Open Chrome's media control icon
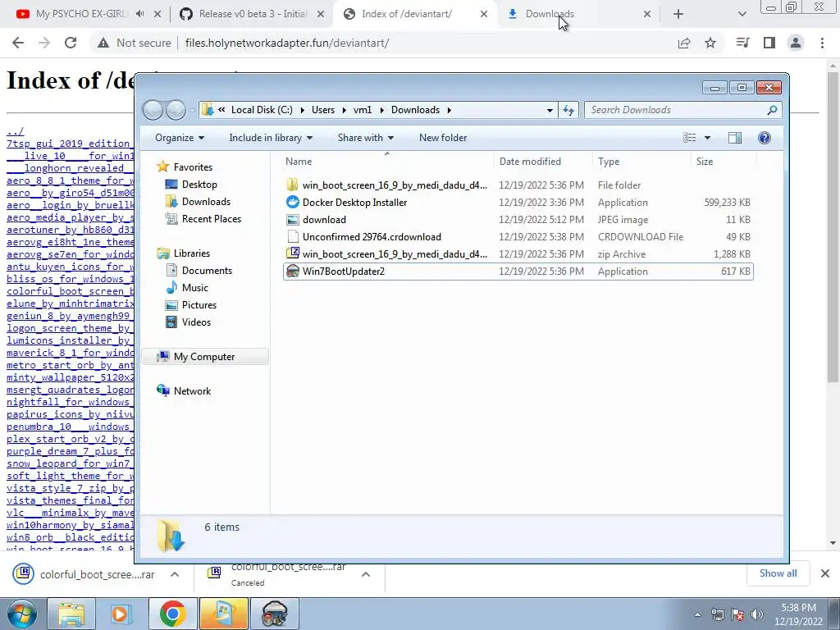Screen dimensions: 840x630 tap(742, 43)
